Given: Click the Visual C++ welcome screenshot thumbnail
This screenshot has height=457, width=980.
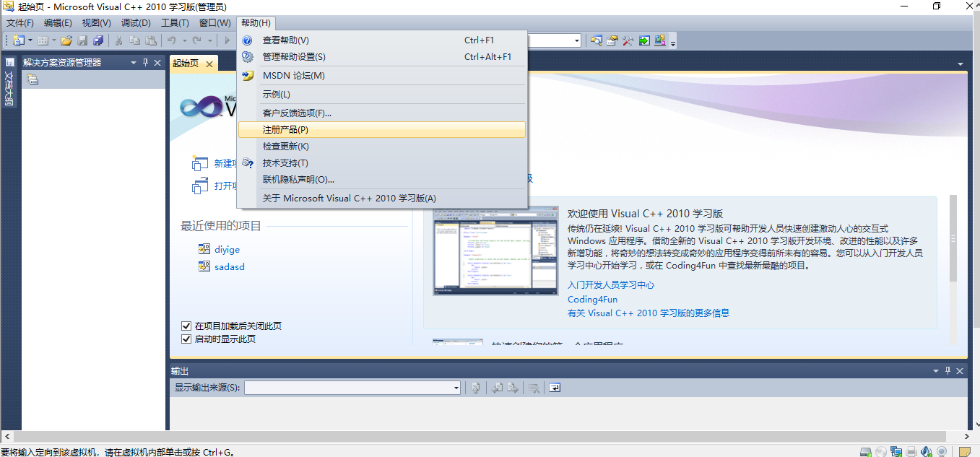Looking at the screenshot, I should click(495, 251).
